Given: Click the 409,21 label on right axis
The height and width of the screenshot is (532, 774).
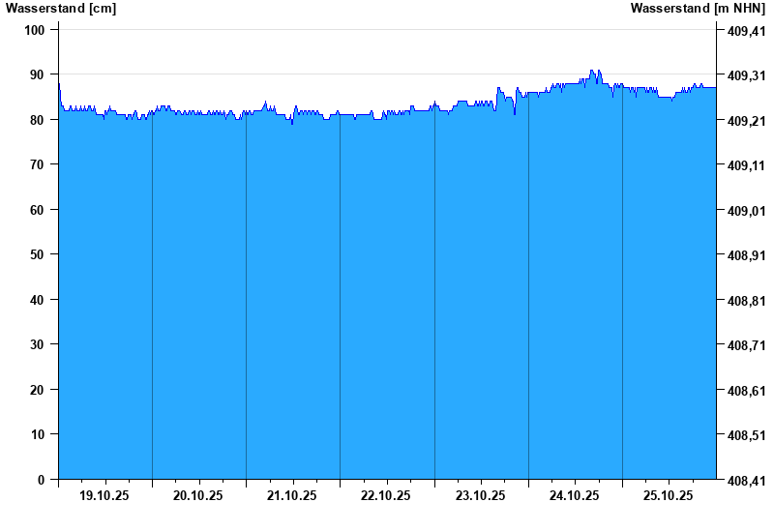Looking at the screenshot, I should (746, 121).
